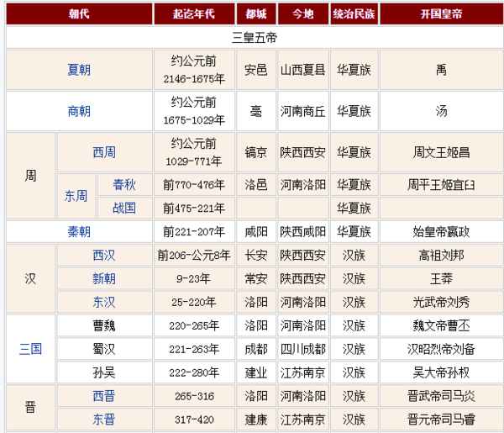The width and height of the screenshot is (504, 433).
Task: Click the 开国皇帝 column header
Action: click(442, 13)
